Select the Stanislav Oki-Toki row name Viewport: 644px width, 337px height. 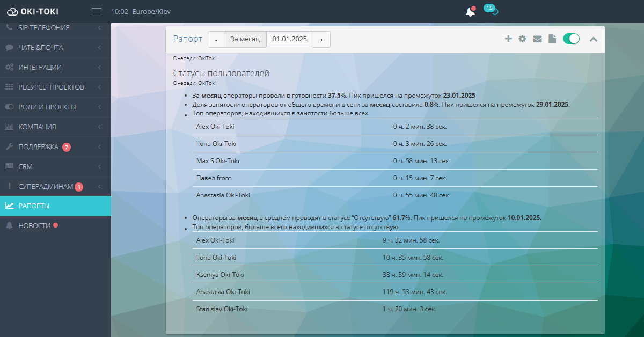tap(222, 309)
